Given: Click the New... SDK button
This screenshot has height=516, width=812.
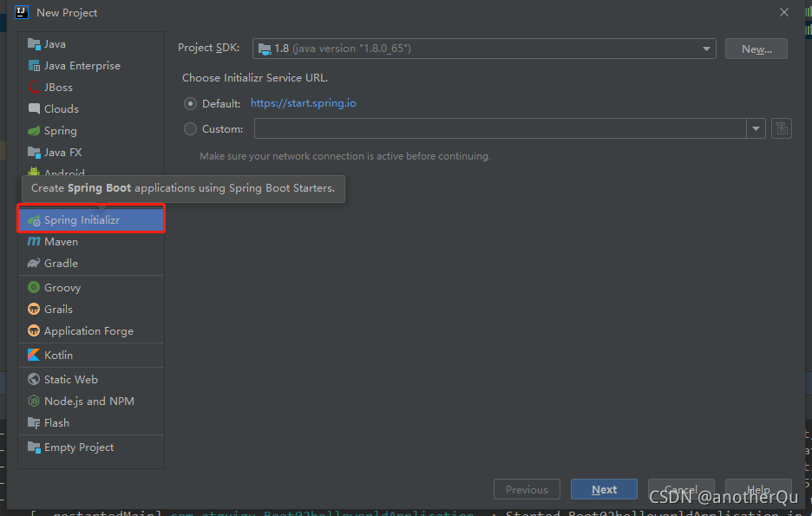Looking at the screenshot, I should coord(756,49).
